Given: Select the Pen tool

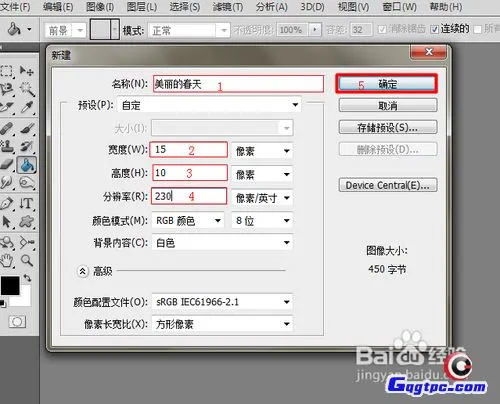Looking at the screenshot, I should pyautogui.click(x=7, y=203).
